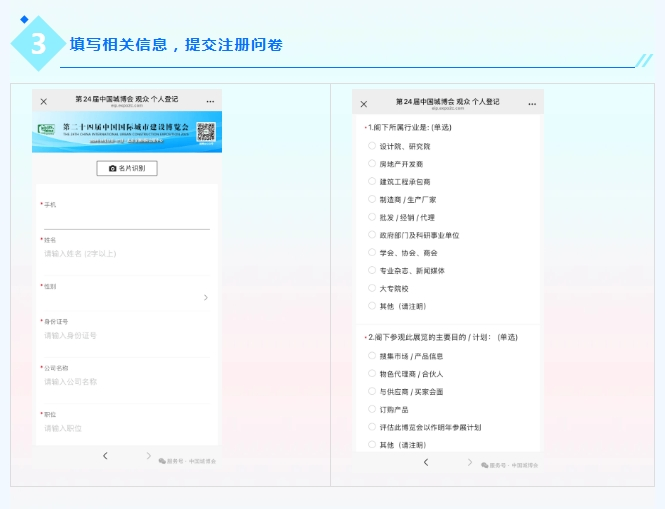665x509 pixels.
Task: Select 房地产开发商 radio option
Action: 372,164
